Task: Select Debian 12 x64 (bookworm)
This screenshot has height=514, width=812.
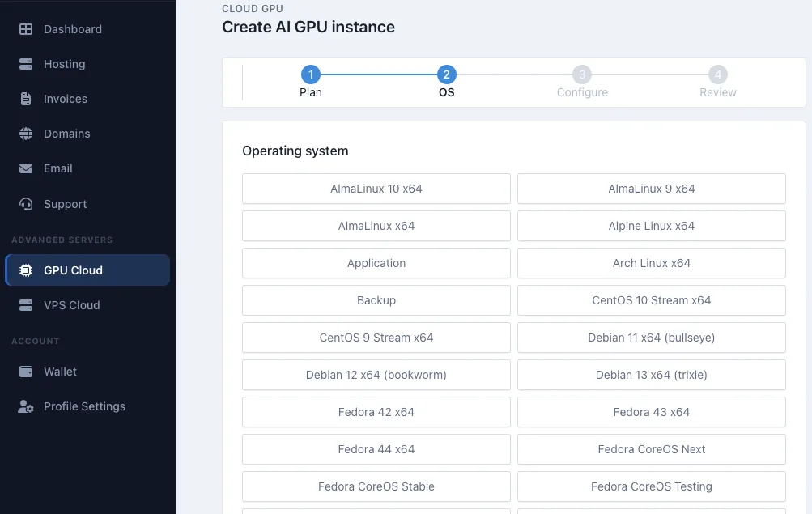Action: 376,375
